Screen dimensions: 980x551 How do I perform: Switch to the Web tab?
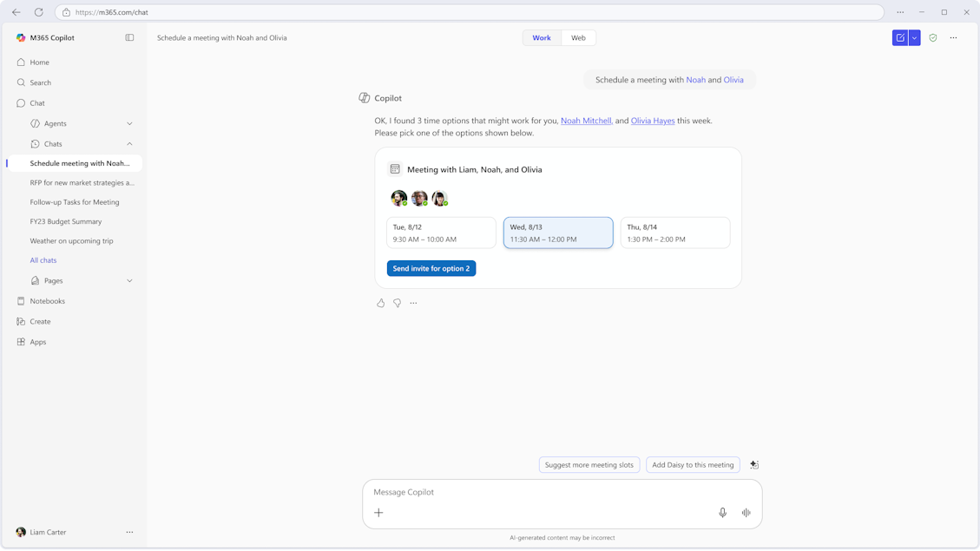coord(578,38)
